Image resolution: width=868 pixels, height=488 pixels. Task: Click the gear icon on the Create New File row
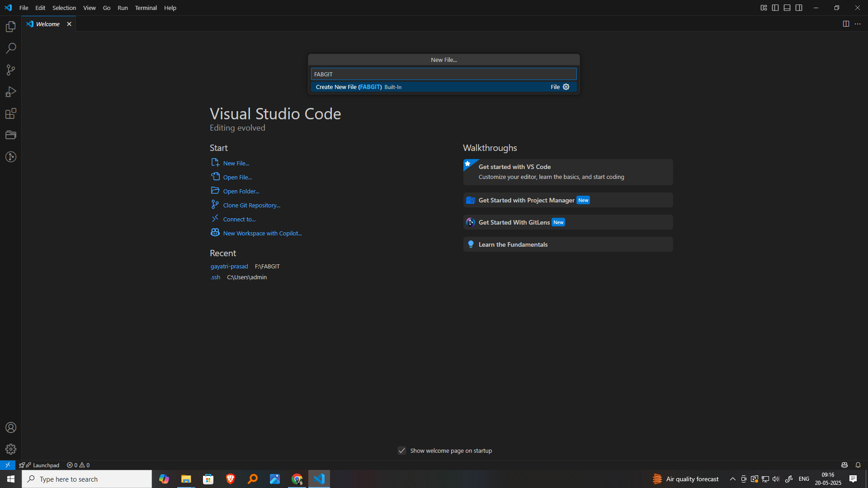click(x=566, y=87)
